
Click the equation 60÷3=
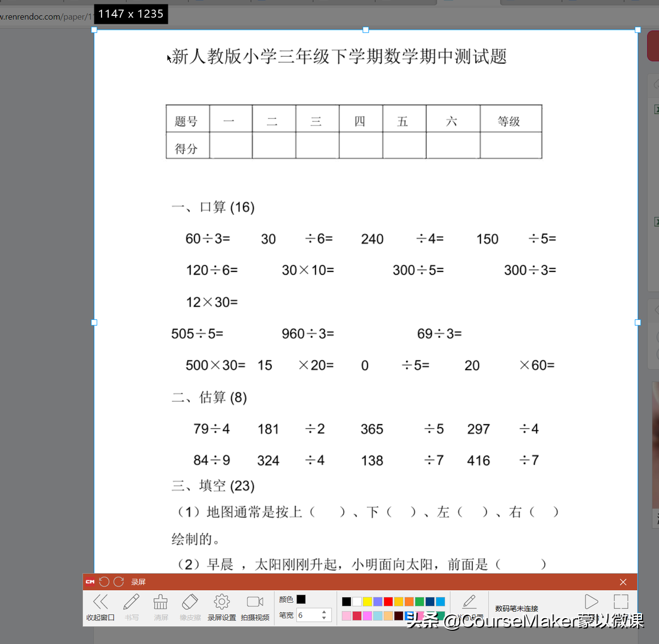pyautogui.click(x=208, y=238)
